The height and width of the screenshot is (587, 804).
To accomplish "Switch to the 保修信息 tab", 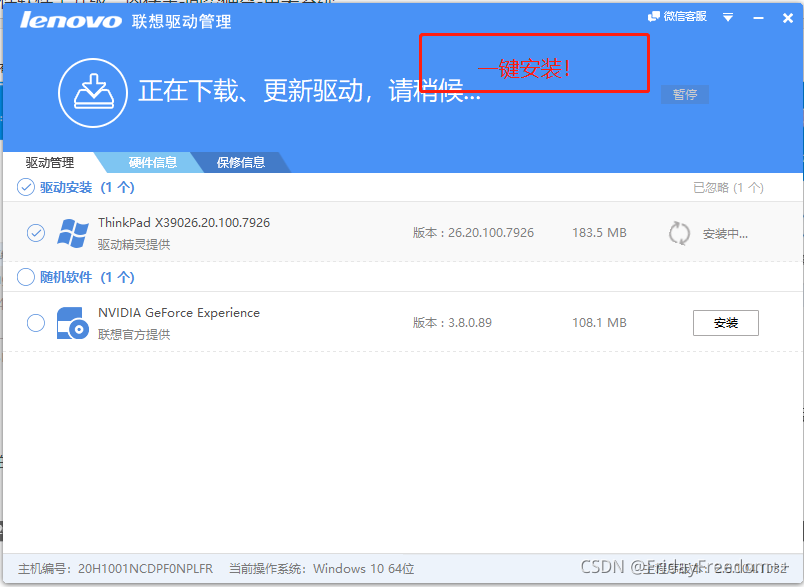I will (x=240, y=163).
